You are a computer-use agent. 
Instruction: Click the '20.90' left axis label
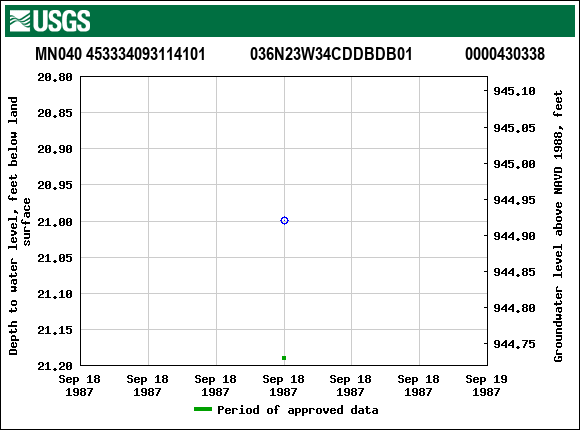point(55,149)
